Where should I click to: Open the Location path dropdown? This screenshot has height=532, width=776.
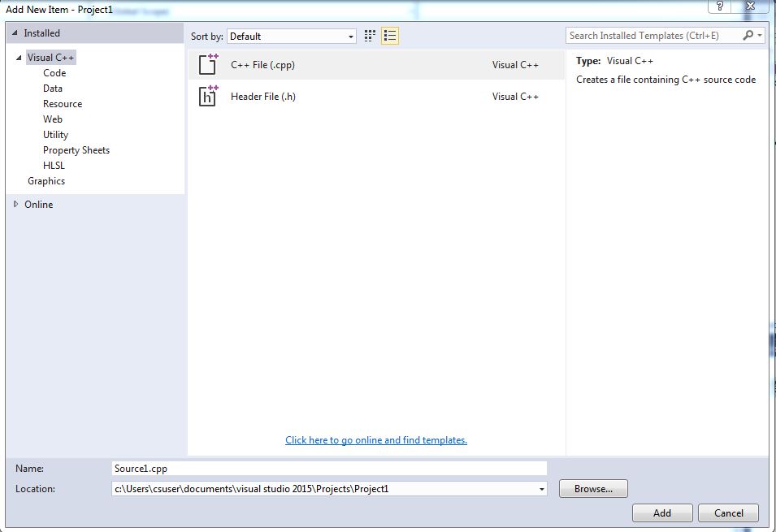click(x=541, y=489)
